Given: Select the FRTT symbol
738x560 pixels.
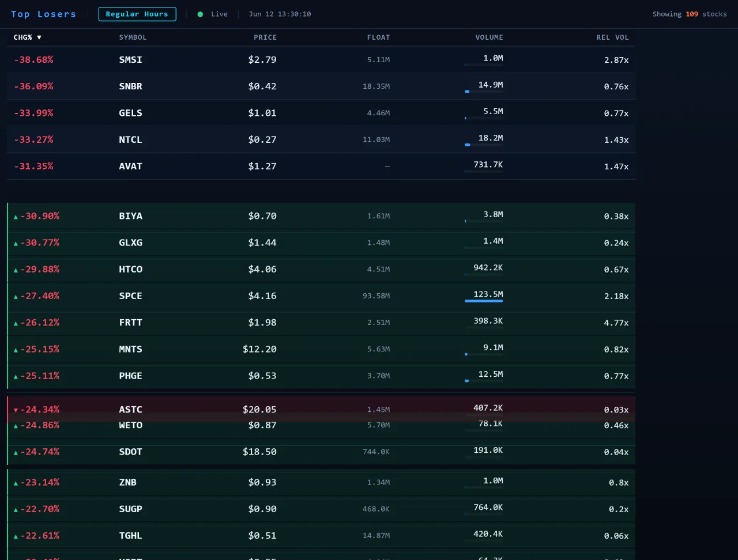Looking at the screenshot, I should point(130,322).
